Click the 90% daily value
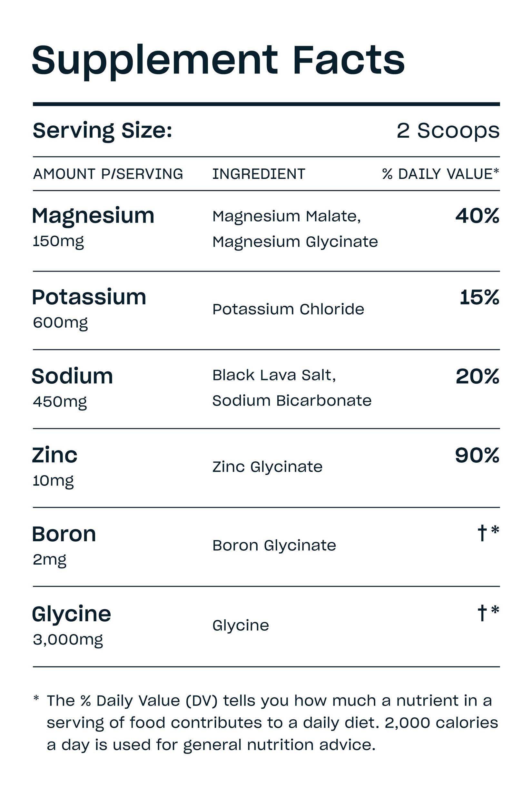Viewport: 532px width, 798px height. coord(477,455)
